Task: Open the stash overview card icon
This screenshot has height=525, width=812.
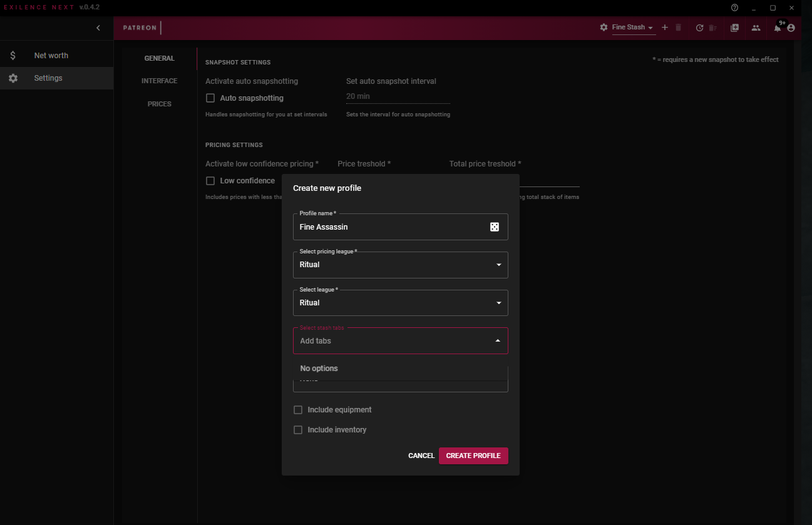Action: tap(734, 28)
